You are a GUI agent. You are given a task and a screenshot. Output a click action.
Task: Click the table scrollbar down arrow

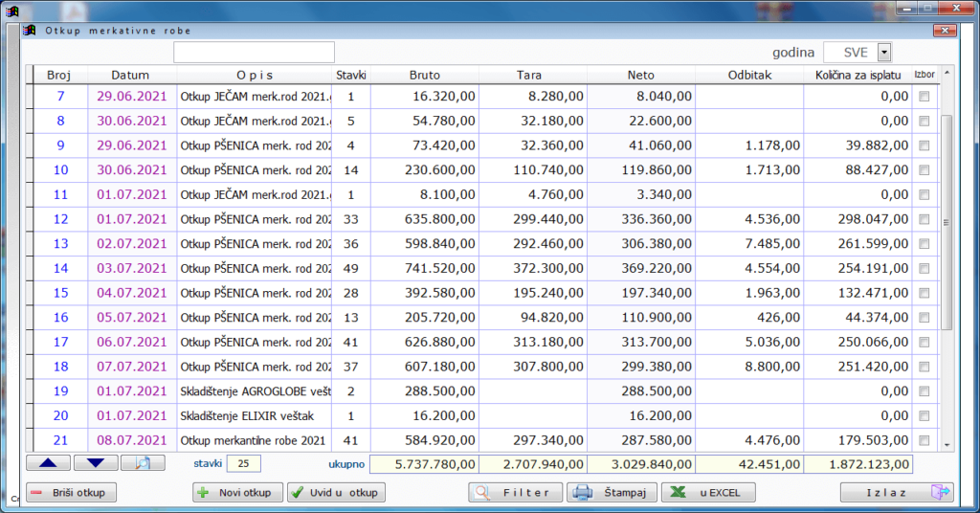pos(947,445)
